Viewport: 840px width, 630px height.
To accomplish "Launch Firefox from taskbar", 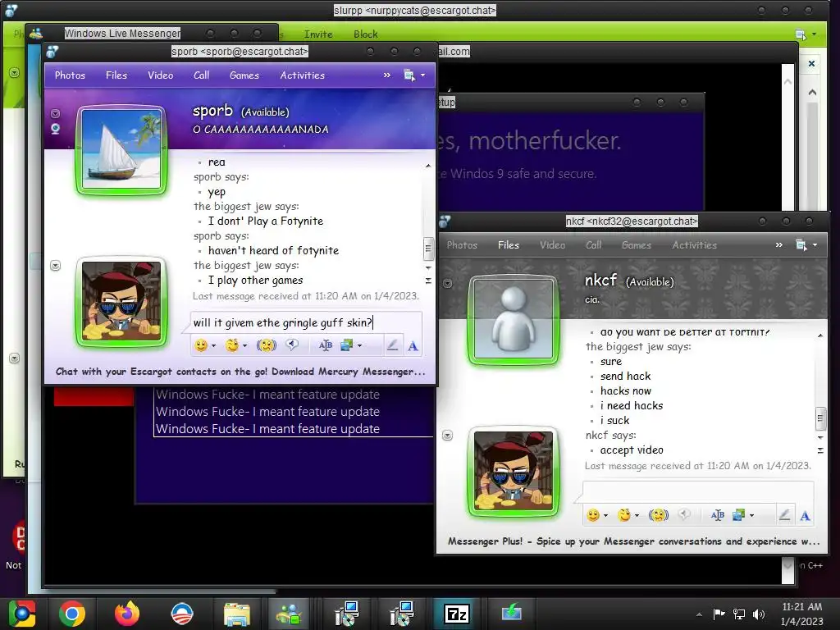I will click(x=127, y=614).
